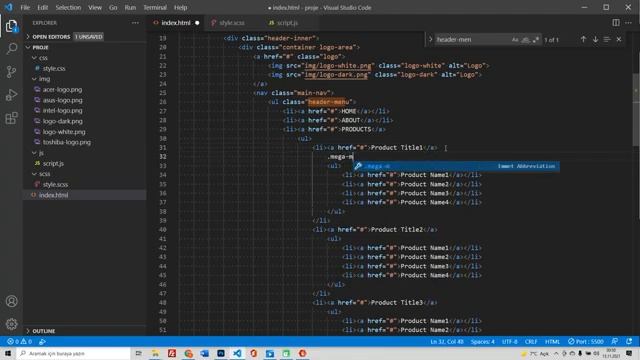Image resolution: width=640 pixels, height=360 pixels.
Task: Toggle Match Case in find widget
Action: [515, 40]
